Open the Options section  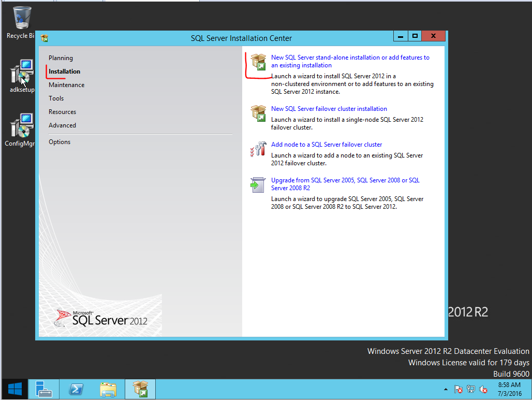tap(60, 142)
